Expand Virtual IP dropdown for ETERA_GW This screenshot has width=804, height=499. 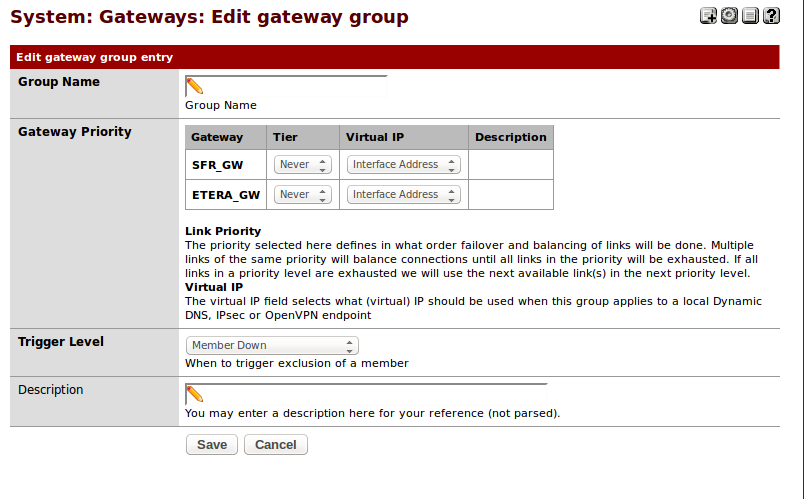403,195
